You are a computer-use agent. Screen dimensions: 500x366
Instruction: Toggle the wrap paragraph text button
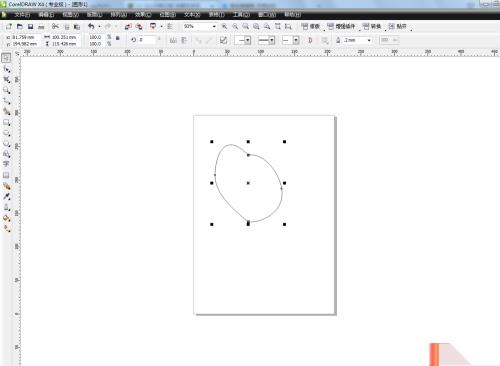pyautogui.click(x=324, y=40)
